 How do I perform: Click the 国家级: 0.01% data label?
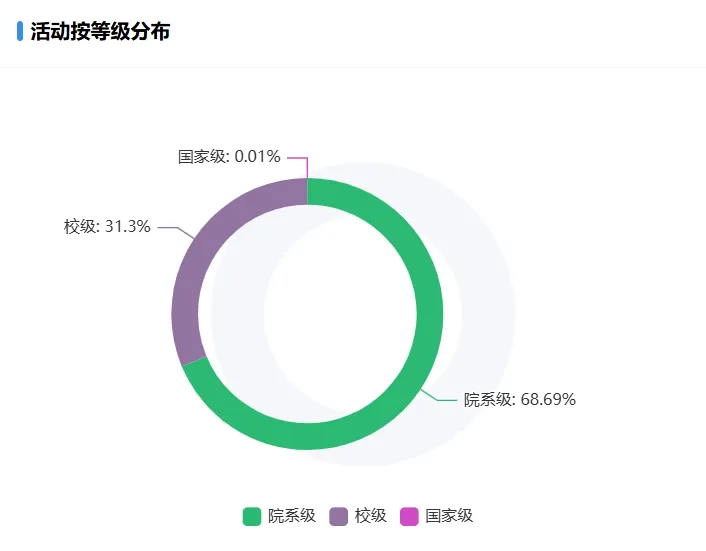(x=229, y=157)
